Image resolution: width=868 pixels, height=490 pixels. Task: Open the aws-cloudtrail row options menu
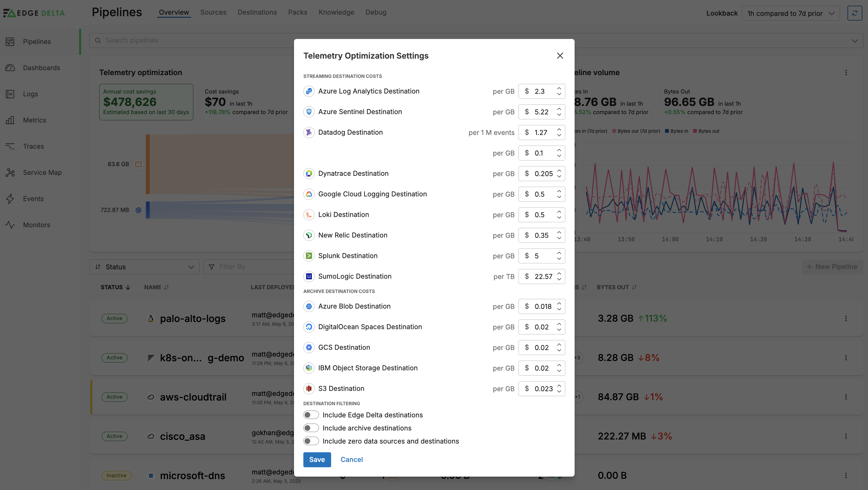pyautogui.click(x=846, y=397)
